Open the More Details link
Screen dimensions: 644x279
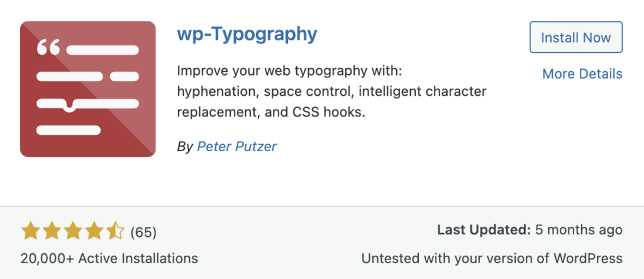click(582, 74)
